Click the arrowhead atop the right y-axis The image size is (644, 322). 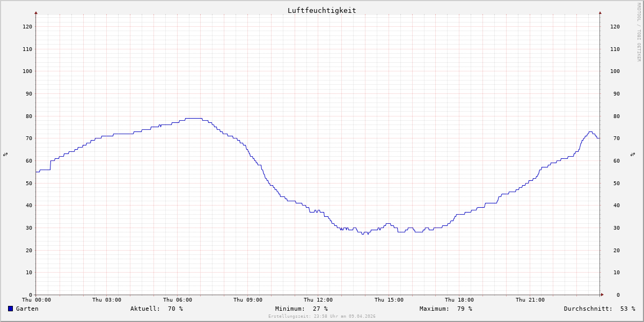600,12
